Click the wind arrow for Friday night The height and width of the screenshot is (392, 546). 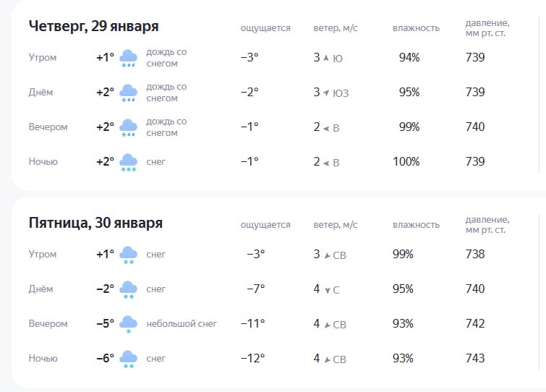coord(327,359)
